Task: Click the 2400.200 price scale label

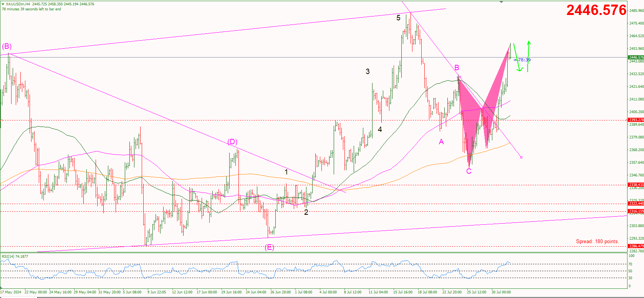Action: [x=636, y=112]
